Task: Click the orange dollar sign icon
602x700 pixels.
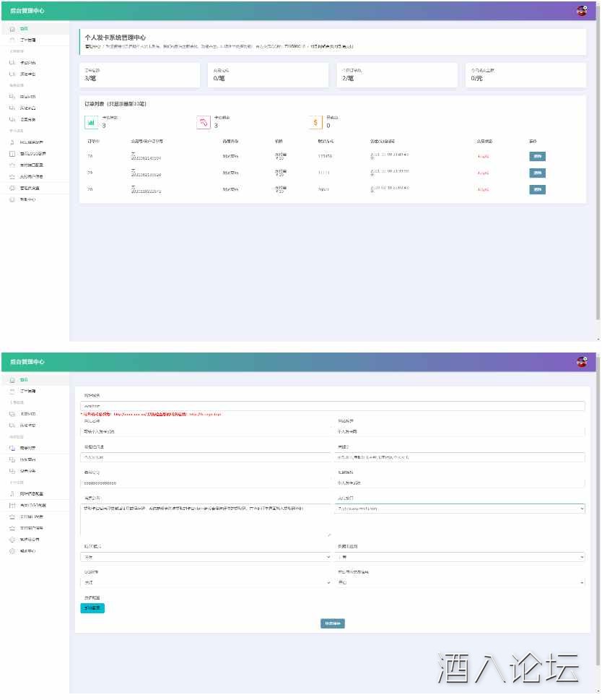Action: 315,123
